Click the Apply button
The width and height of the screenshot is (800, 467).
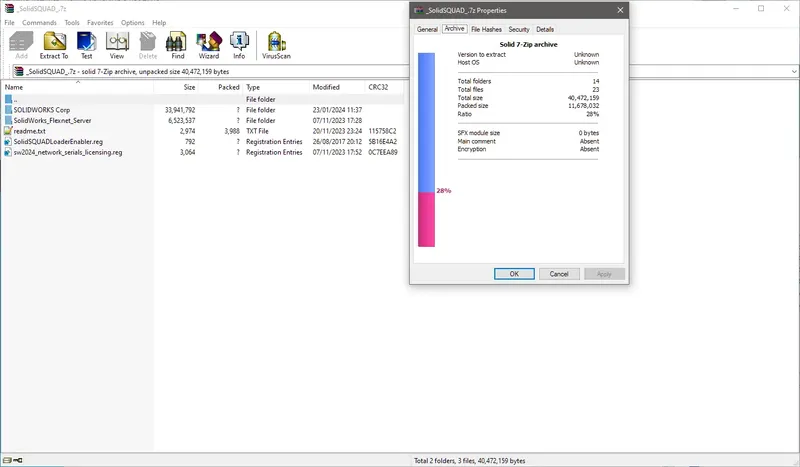604,274
